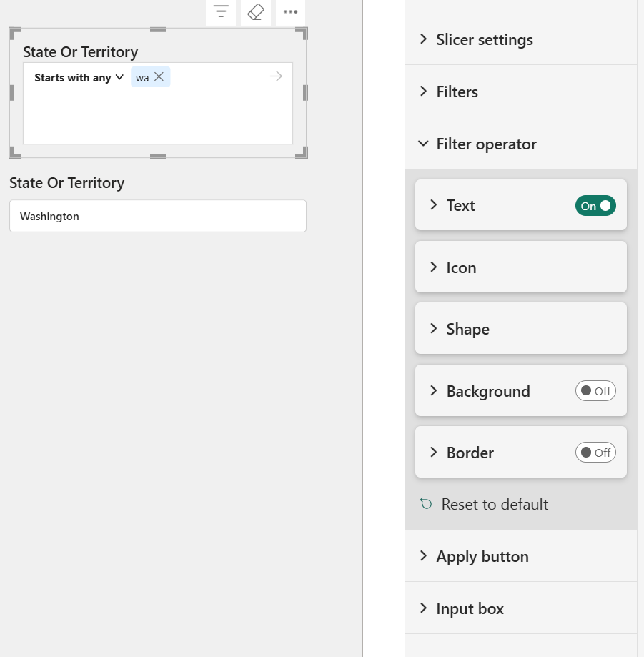The image size is (644, 657).
Task: Turn off the Text filter operator toggle
Action: click(595, 205)
